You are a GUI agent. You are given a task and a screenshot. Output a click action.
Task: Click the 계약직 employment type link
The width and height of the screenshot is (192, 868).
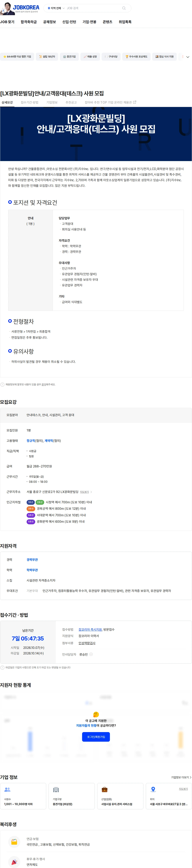point(49,441)
